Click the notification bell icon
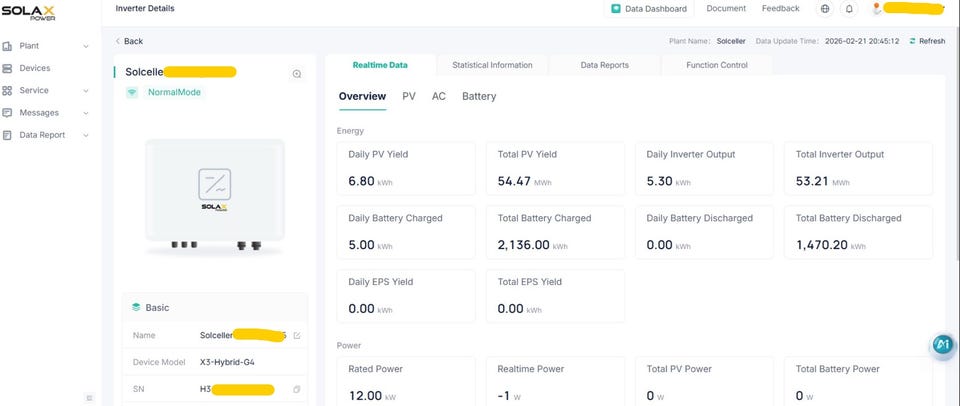Image resolution: width=960 pixels, height=406 pixels. [x=849, y=9]
